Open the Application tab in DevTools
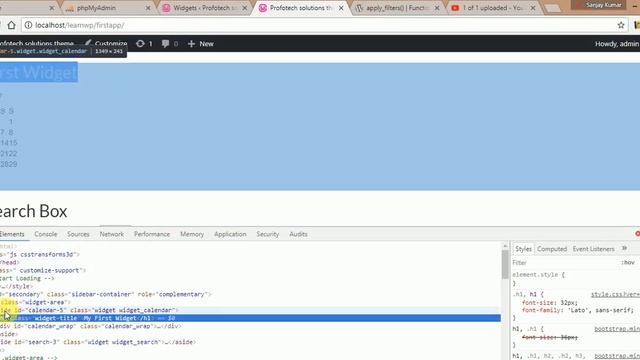Image resolution: width=640 pixels, height=360 pixels. tap(230, 234)
